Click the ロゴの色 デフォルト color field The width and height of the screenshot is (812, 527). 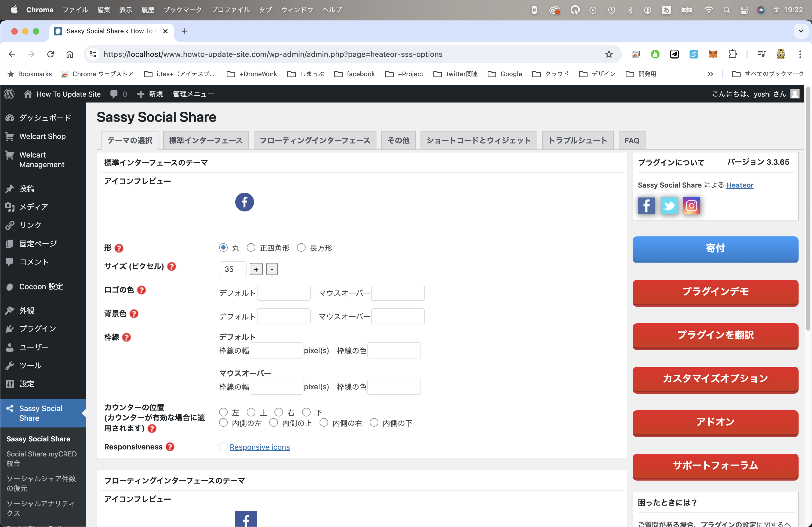tap(284, 293)
